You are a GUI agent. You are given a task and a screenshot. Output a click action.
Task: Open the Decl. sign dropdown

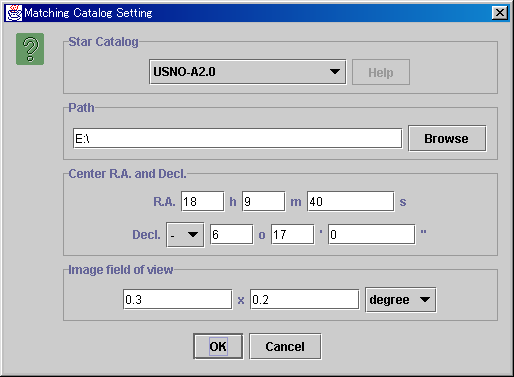coord(185,235)
